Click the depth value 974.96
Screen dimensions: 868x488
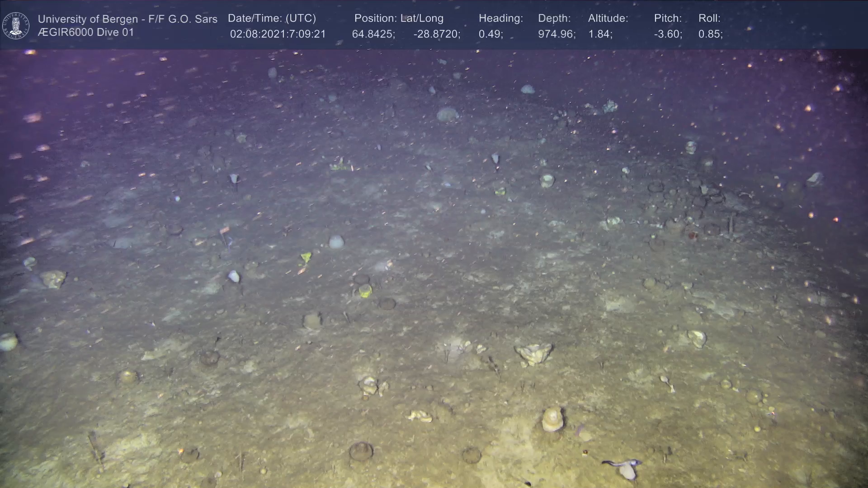[x=557, y=34]
